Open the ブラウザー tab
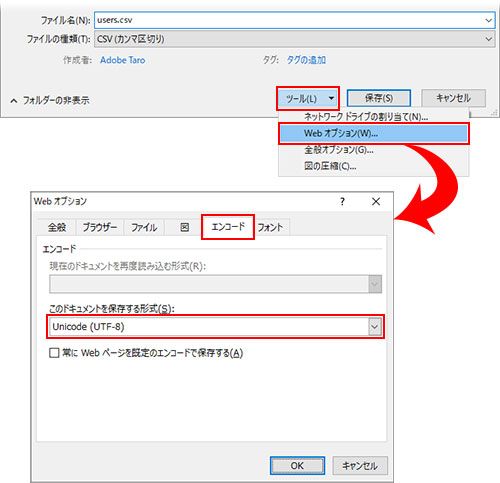This screenshot has height=483, width=500. [100, 227]
